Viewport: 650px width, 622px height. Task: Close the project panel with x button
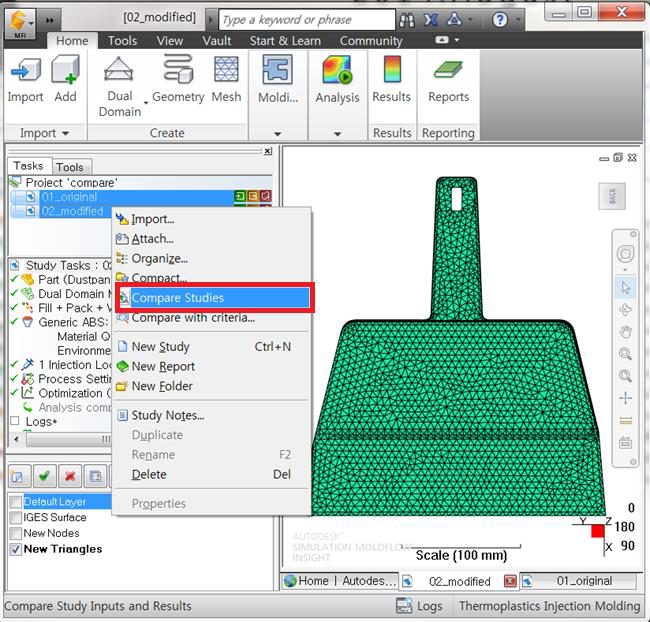[x=268, y=151]
